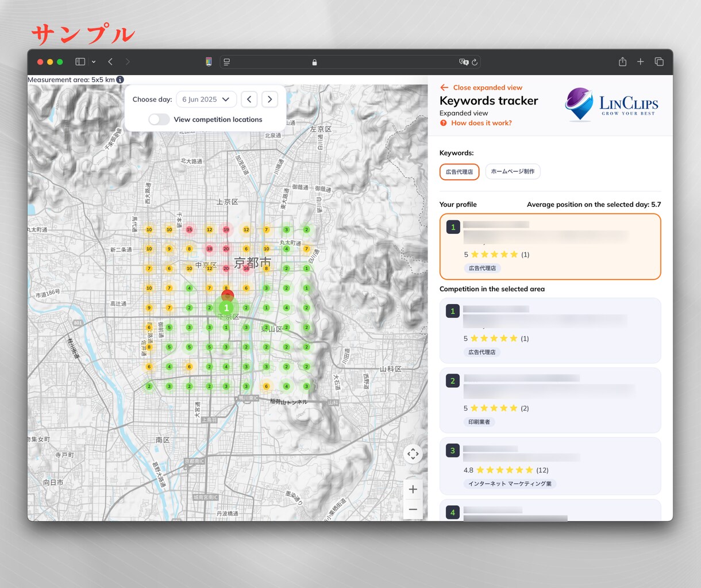Open the competition card tagged 印刷業者
This screenshot has width=701, height=588.
550,400
